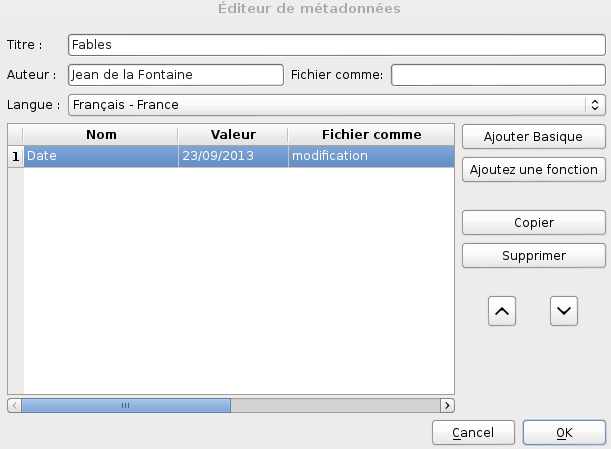
Task: Click the move down arrow button
Action: tap(563, 311)
